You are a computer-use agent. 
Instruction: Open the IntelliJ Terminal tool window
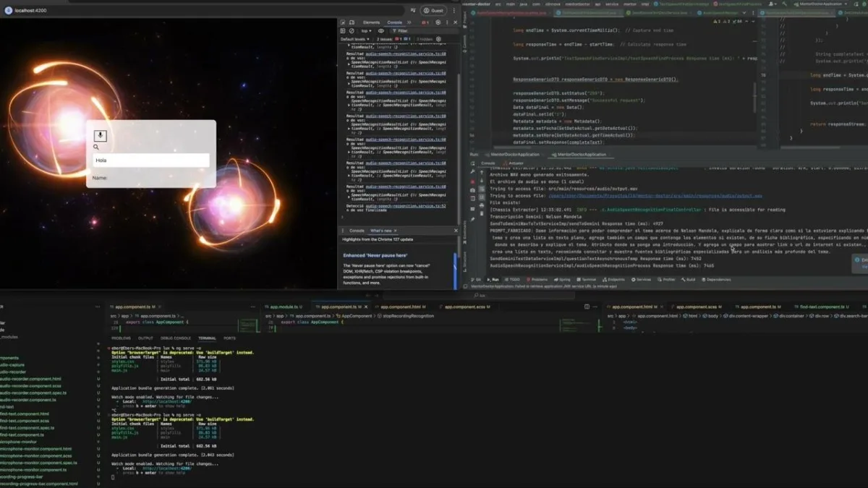[x=587, y=279]
